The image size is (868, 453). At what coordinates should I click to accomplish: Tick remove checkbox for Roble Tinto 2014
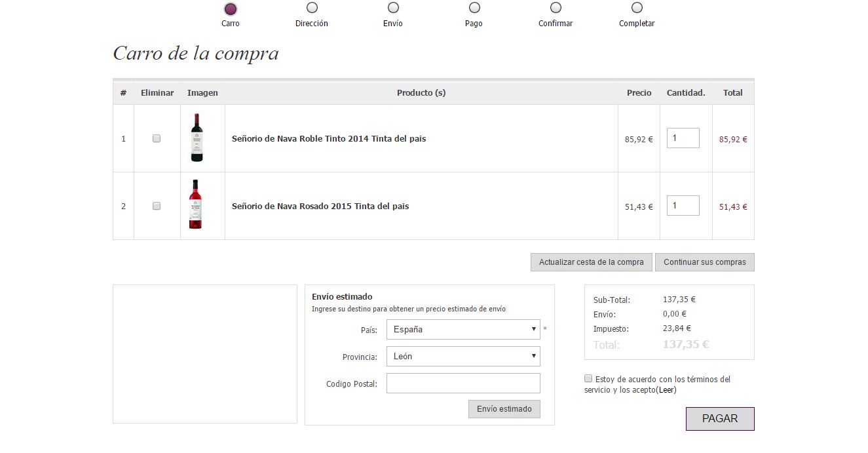tap(157, 138)
